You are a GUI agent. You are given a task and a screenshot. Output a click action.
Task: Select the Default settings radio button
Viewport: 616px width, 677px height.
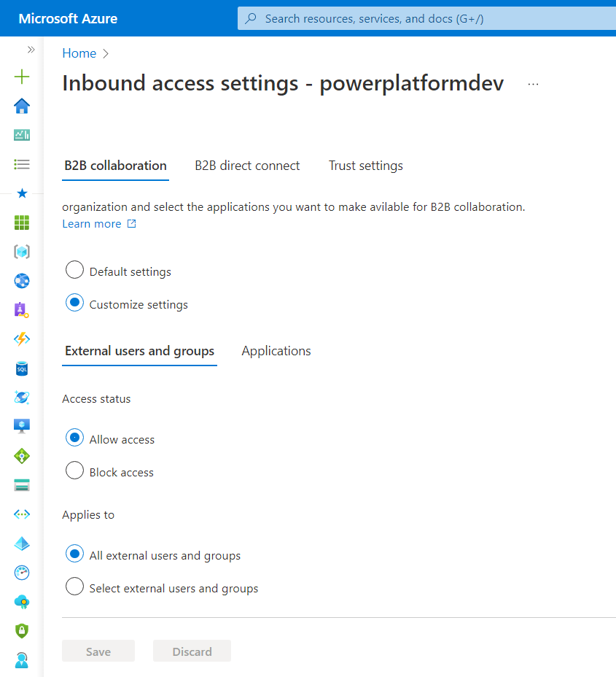(74, 271)
